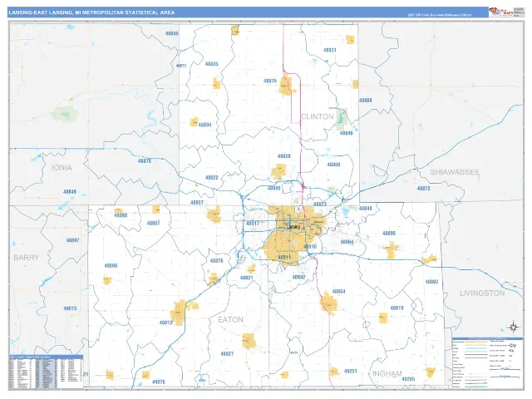532x399 pixels.
Task: Click ZIP code label 48831
Action: click(330, 50)
